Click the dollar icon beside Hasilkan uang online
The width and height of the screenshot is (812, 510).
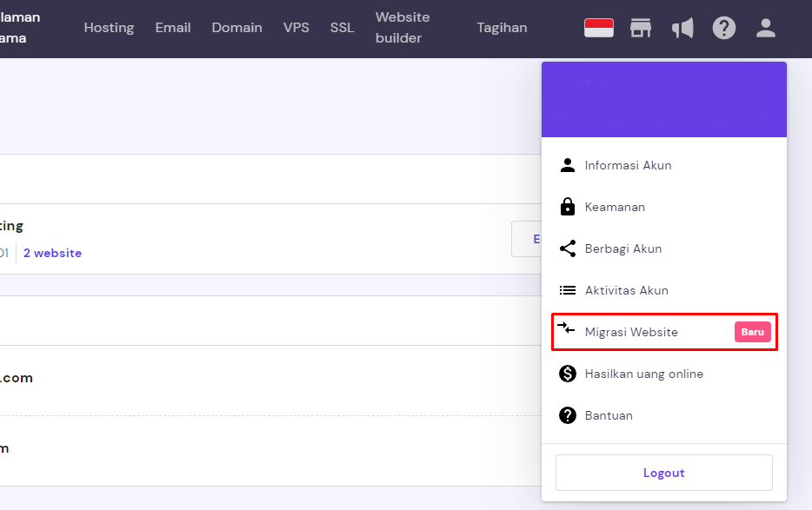click(568, 374)
